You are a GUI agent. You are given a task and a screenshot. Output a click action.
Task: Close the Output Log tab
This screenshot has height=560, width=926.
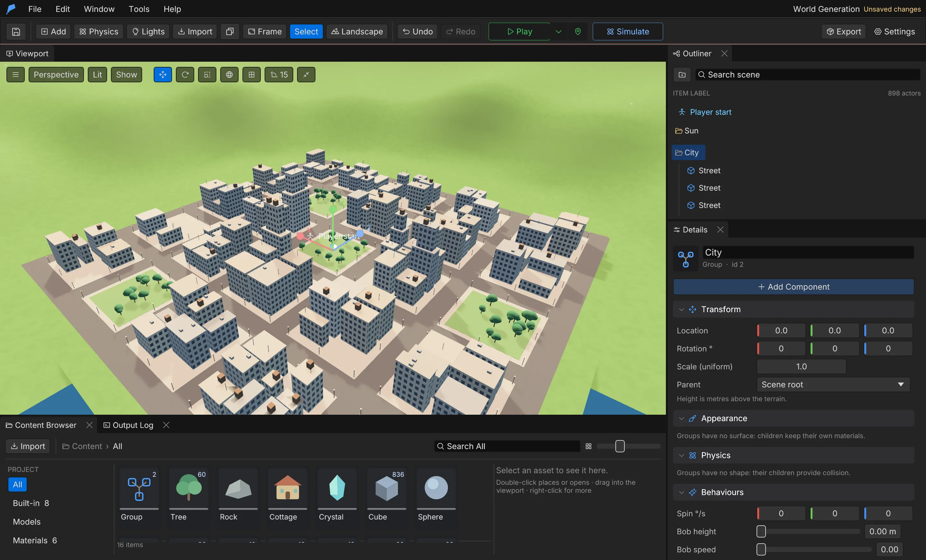[166, 425]
